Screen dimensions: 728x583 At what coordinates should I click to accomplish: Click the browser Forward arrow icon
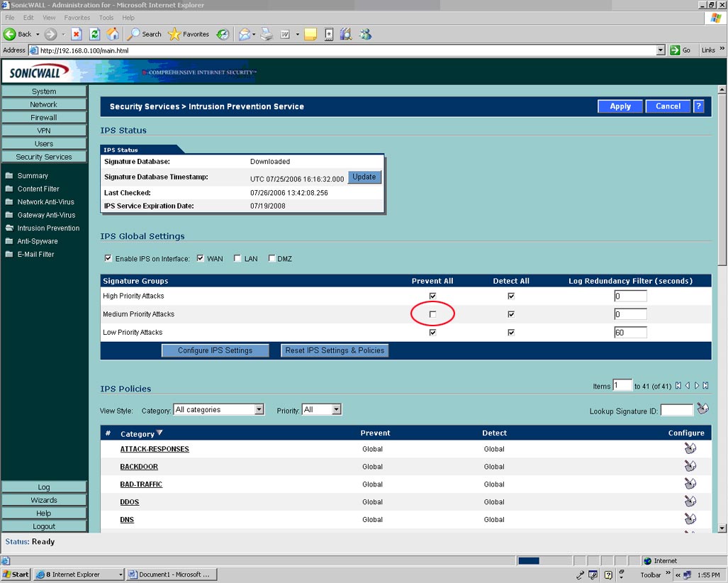50,34
